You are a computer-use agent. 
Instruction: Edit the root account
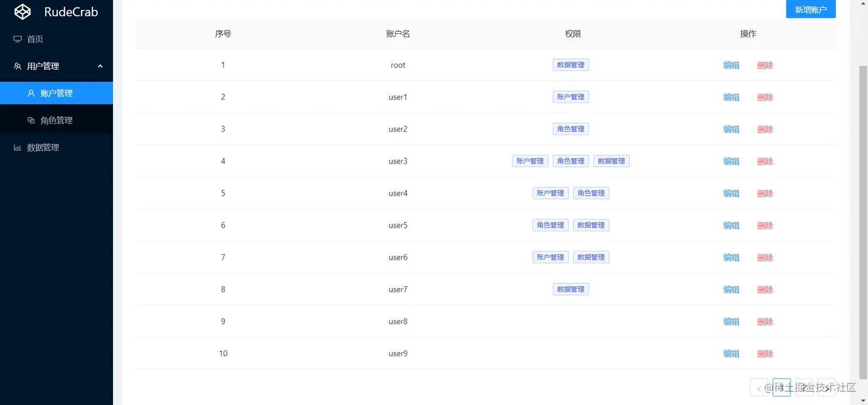click(731, 65)
